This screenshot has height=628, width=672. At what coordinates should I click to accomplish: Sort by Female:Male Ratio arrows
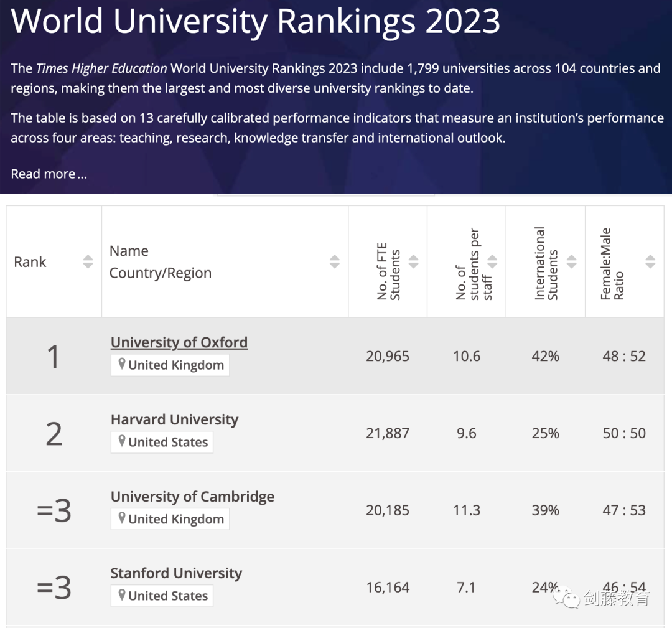click(650, 261)
